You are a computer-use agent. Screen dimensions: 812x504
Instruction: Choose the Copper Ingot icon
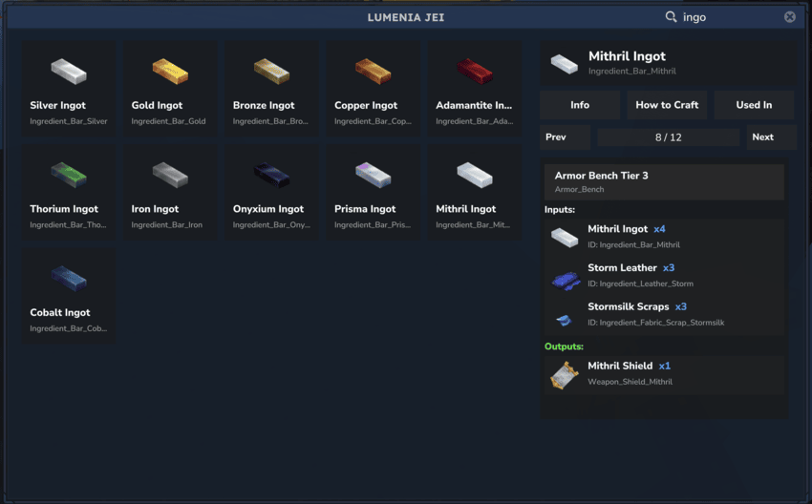tap(373, 71)
